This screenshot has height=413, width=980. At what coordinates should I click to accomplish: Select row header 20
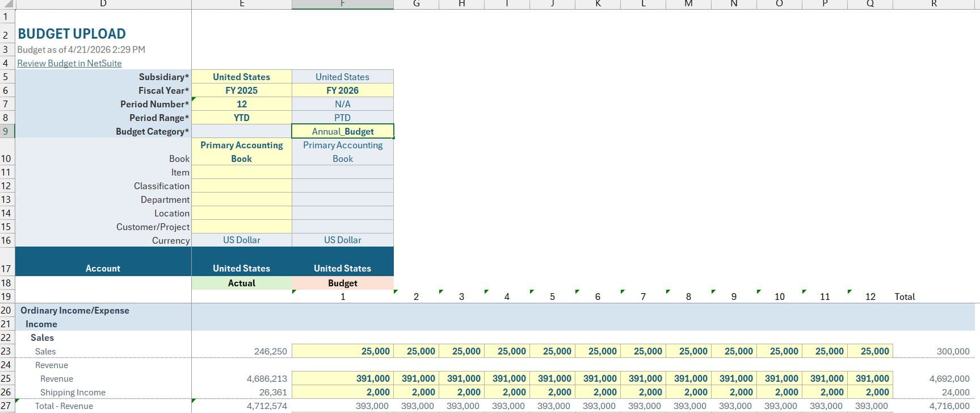pos(6,310)
